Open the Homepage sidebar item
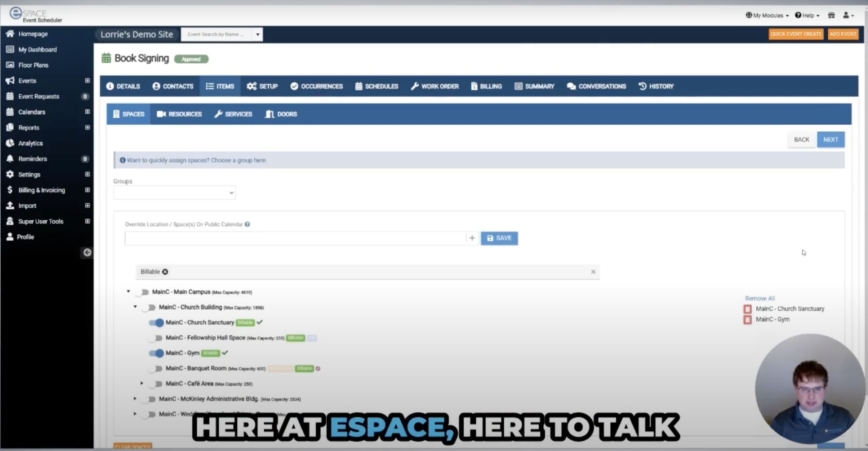Viewport: 868px width, 451px height. [x=33, y=34]
